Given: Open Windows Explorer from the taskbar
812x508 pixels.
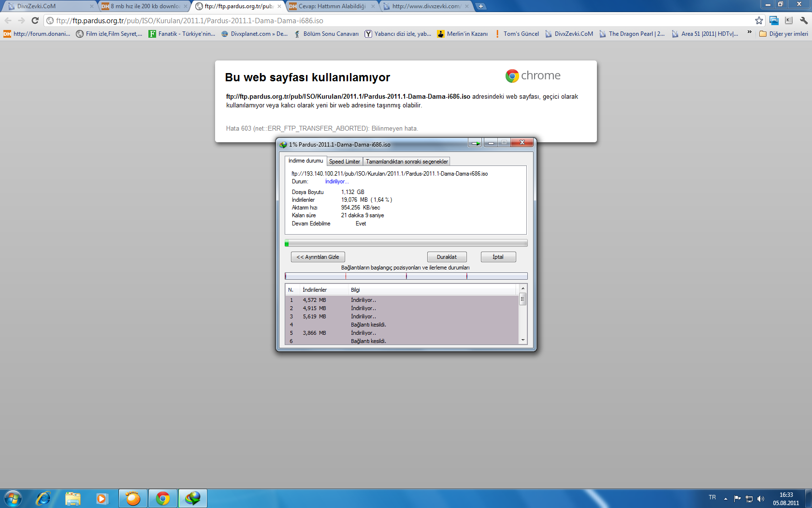Looking at the screenshot, I should pyautogui.click(x=73, y=498).
